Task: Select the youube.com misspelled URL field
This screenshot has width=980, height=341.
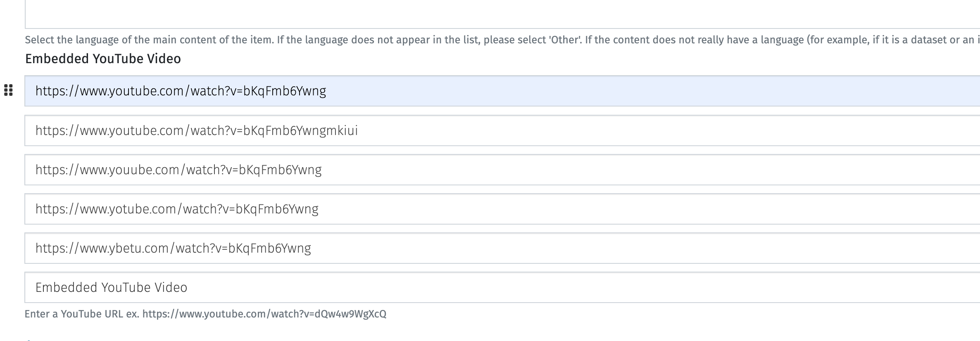Action: pos(496,170)
